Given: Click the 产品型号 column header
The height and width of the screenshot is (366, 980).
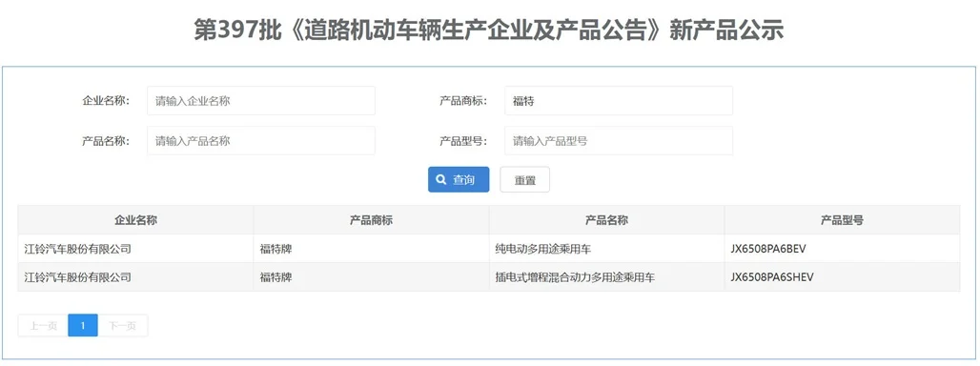Looking at the screenshot, I should (x=843, y=220).
